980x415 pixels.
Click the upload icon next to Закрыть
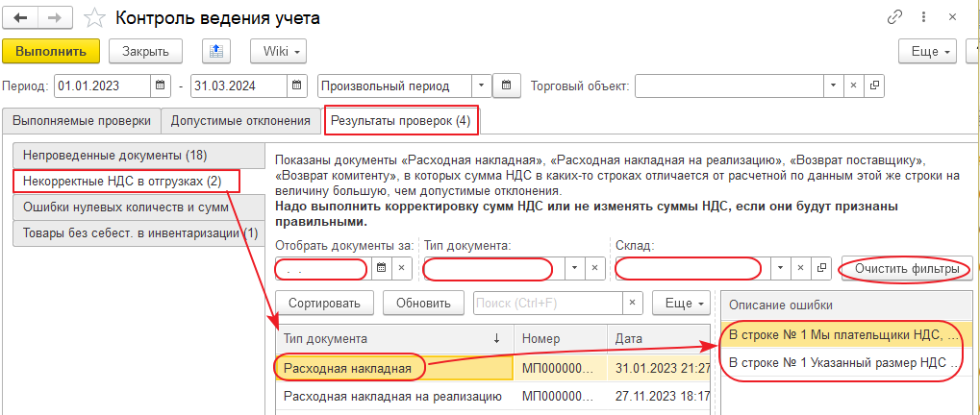(x=215, y=51)
